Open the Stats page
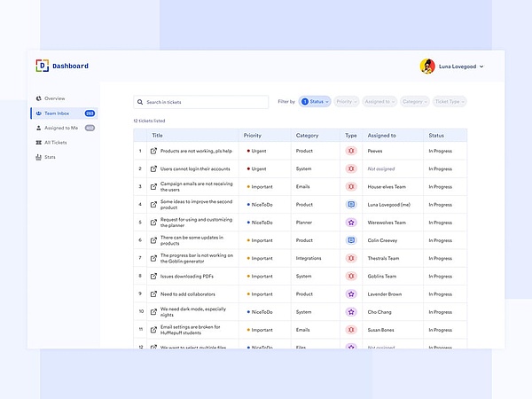532x399 pixels. tap(50, 157)
